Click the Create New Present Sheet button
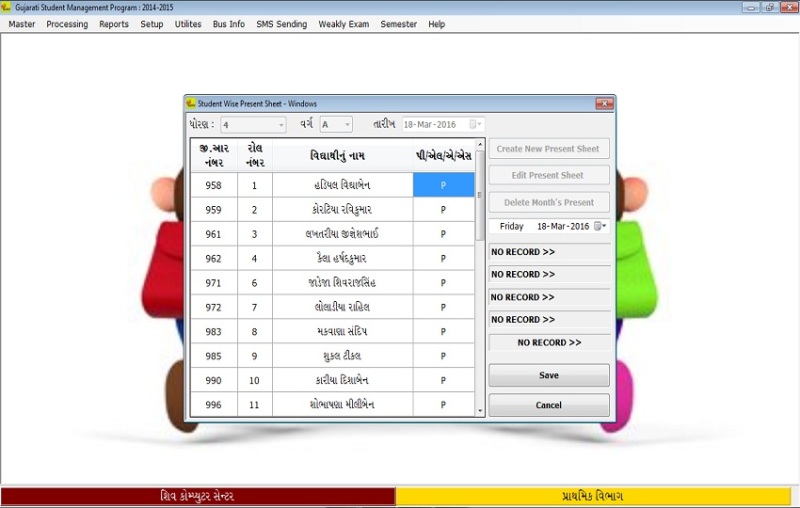 click(548, 149)
